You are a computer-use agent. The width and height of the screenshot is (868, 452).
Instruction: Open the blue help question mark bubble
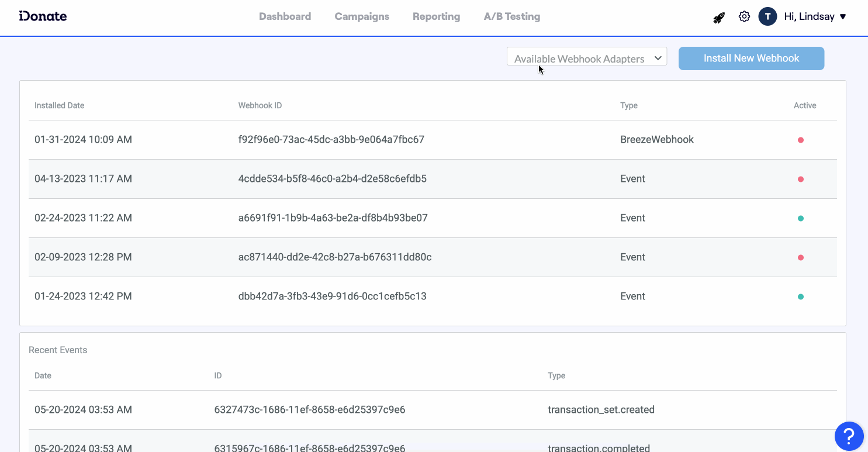849,436
